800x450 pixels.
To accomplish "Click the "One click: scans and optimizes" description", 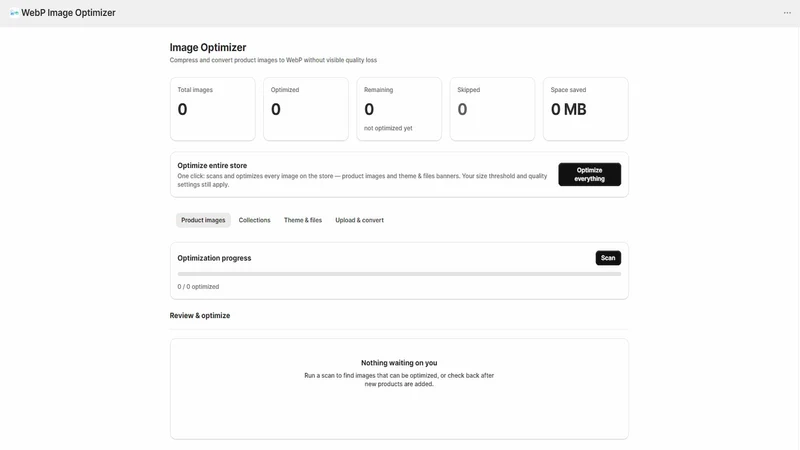I will (362, 180).
